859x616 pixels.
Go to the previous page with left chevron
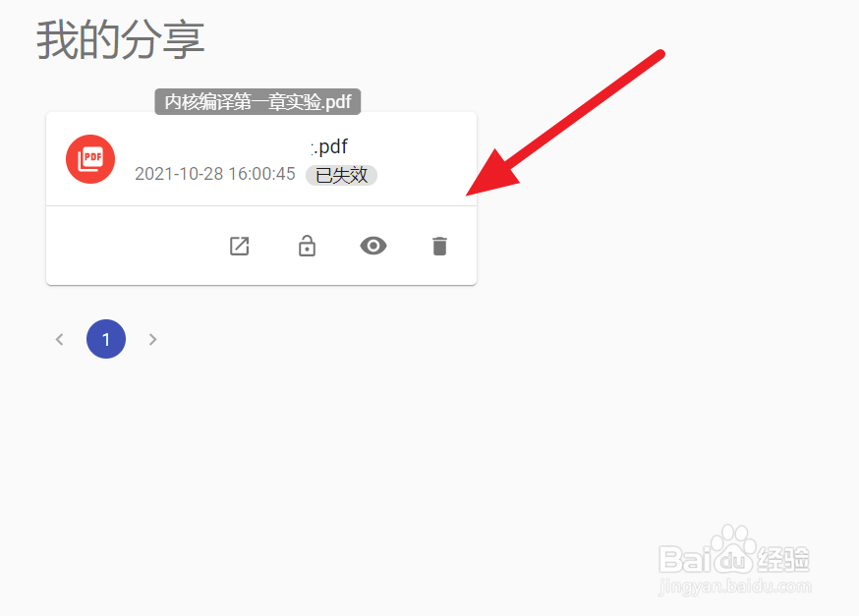[60, 340]
